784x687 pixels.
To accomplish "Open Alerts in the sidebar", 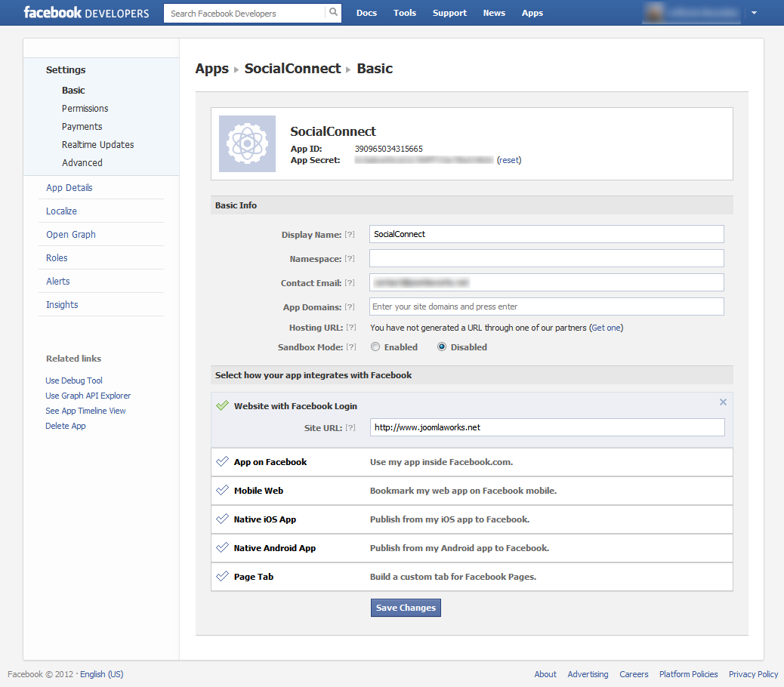I will pyautogui.click(x=58, y=282).
